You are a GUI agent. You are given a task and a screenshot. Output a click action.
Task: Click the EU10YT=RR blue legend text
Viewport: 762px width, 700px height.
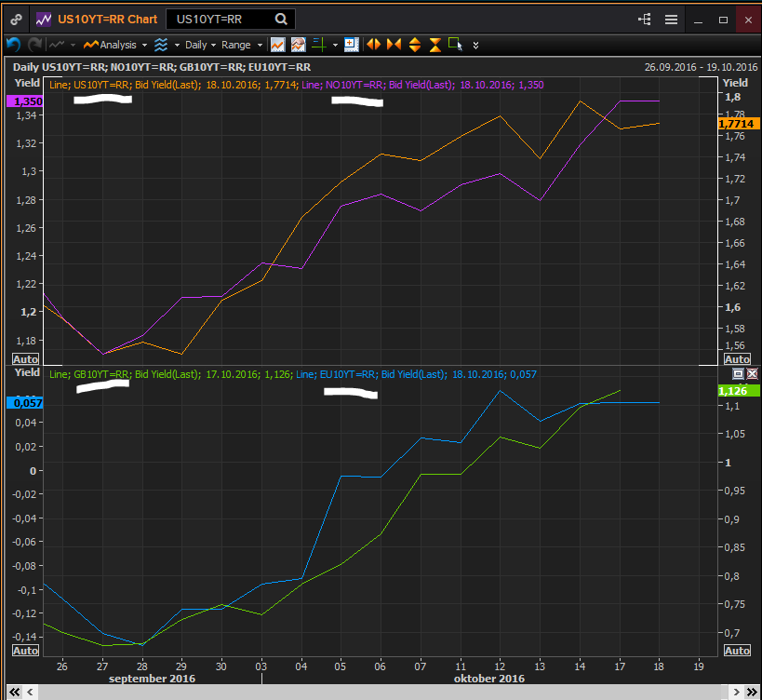click(416, 374)
